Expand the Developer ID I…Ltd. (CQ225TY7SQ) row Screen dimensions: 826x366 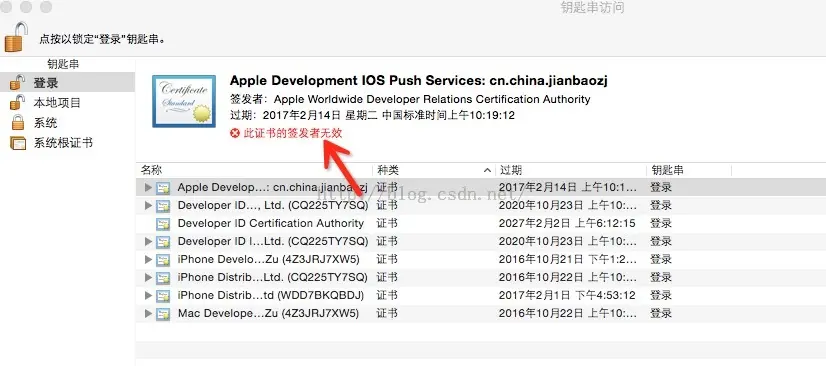(148, 241)
